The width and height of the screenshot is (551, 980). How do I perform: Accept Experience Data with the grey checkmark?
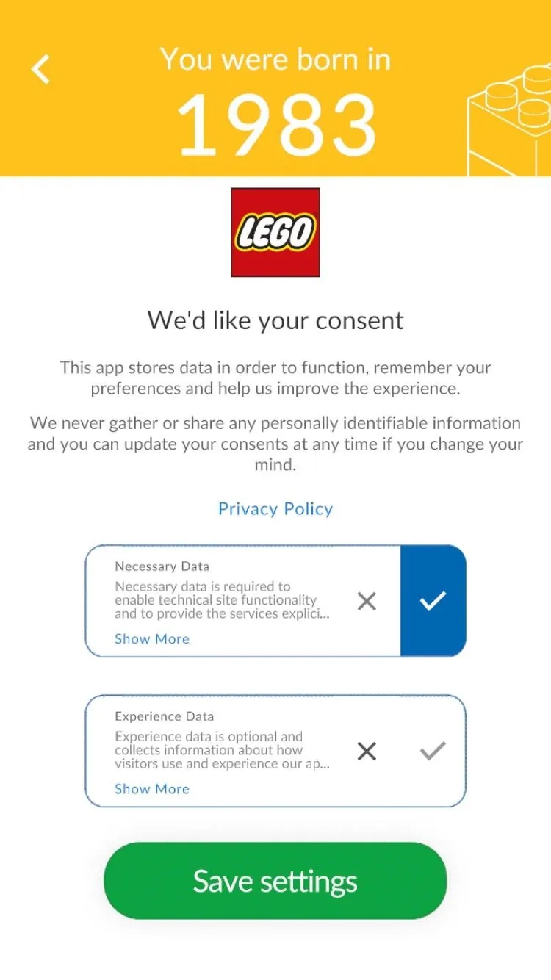point(433,751)
